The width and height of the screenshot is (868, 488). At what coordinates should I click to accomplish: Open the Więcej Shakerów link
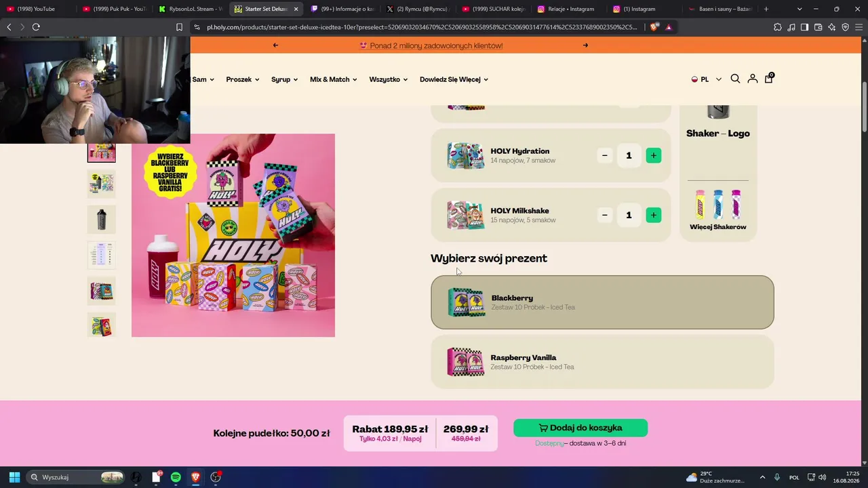click(718, 210)
